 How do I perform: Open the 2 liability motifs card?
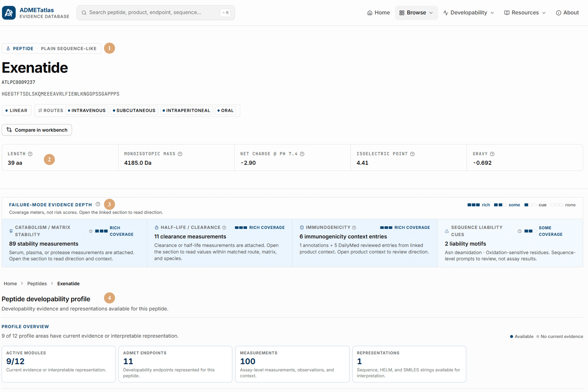(x=510, y=243)
